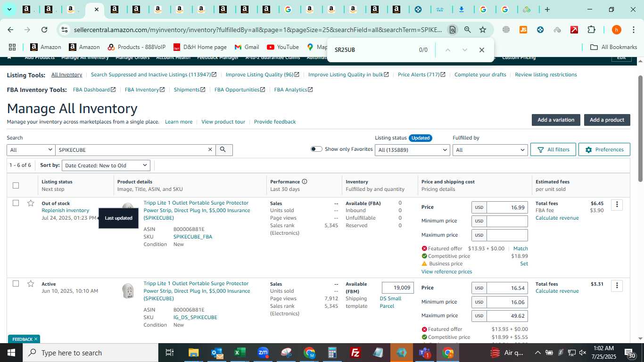Expand the browser tab search chevron

[x=9, y=9]
